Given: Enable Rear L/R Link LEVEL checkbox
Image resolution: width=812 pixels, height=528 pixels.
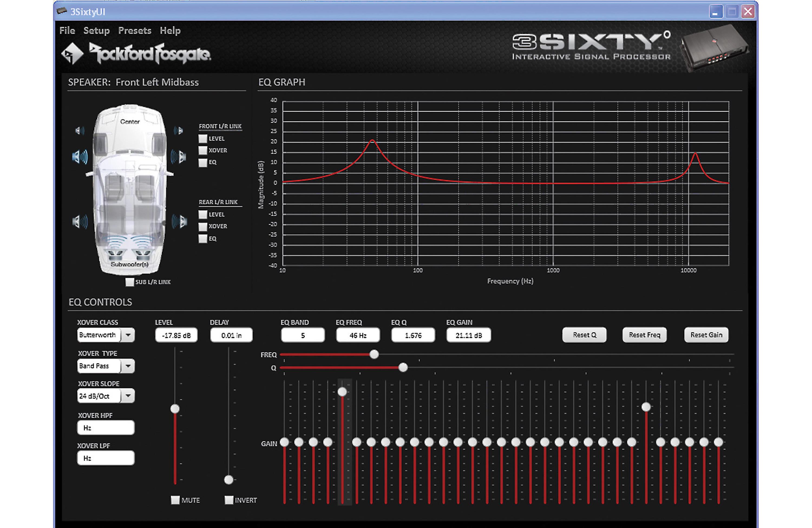Looking at the screenshot, I should (x=203, y=214).
